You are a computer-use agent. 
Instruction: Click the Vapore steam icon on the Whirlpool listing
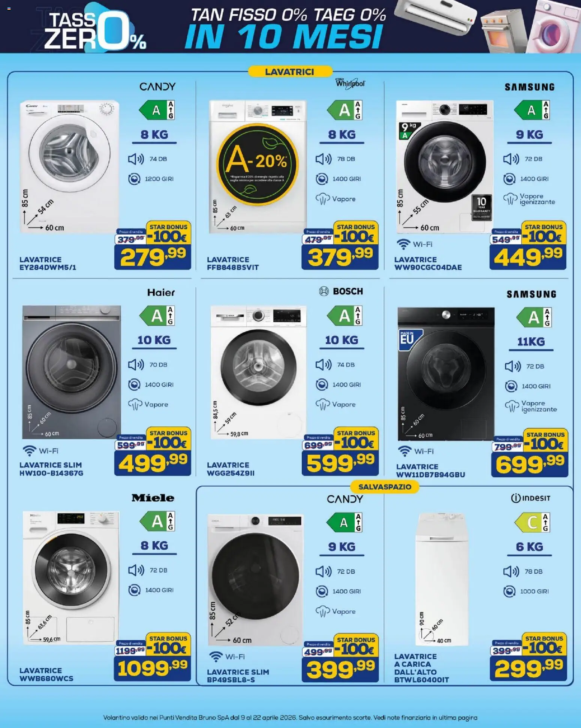(322, 199)
